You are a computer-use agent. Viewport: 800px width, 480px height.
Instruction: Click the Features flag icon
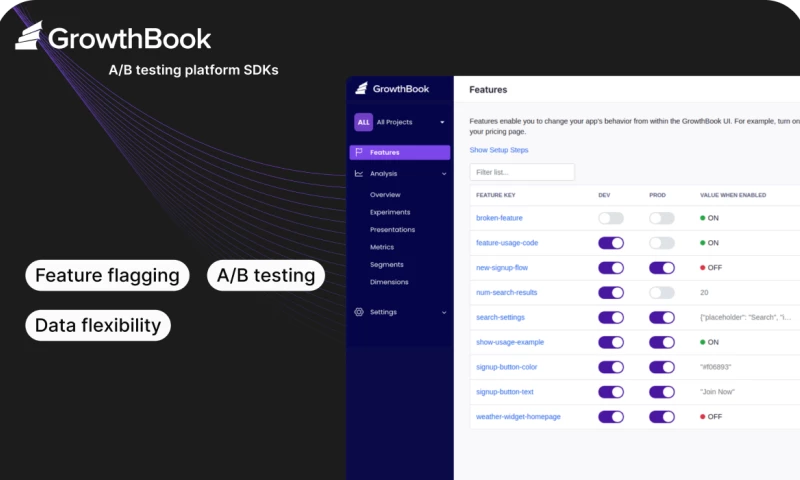(x=359, y=152)
